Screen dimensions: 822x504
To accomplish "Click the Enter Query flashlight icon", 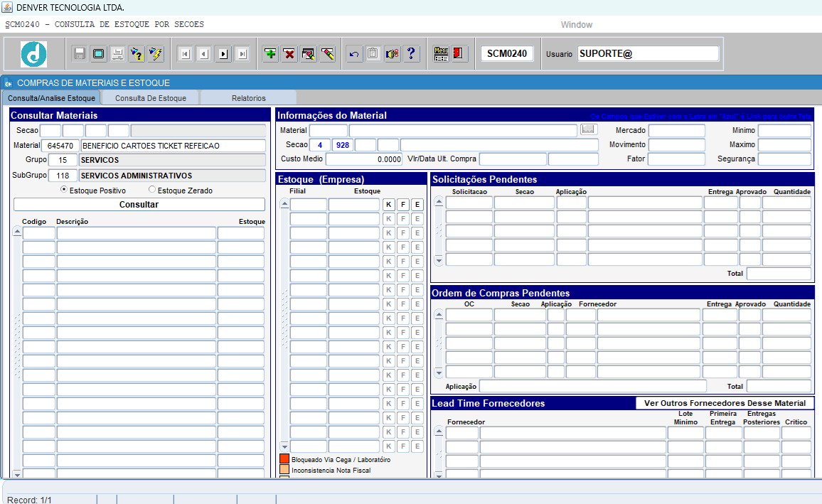I will [x=137, y=53].
